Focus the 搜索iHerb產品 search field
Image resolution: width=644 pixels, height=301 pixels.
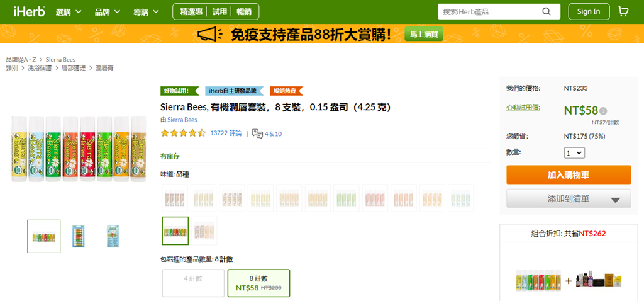pyautogui.click(x=489, y=11)
